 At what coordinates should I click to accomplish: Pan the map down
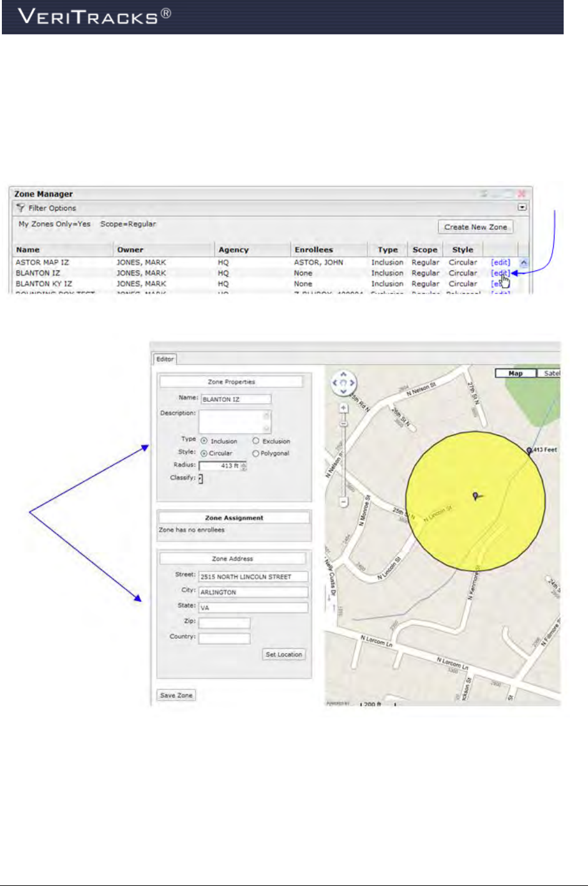(x=343, y=391)
